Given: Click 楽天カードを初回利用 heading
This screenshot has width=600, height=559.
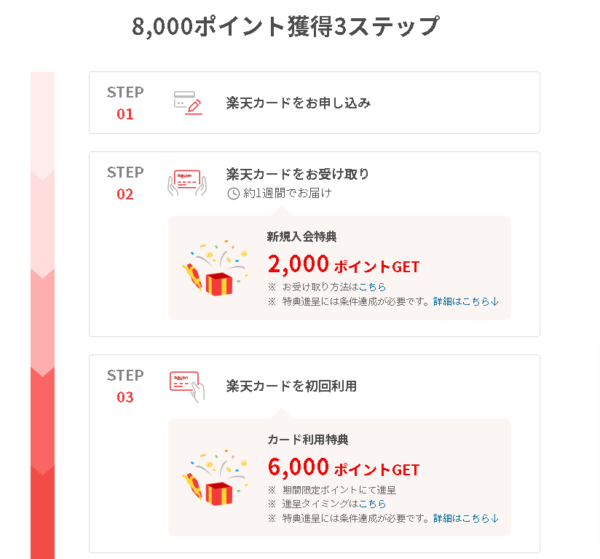Looking at the screenshot, I should [291, 386].
